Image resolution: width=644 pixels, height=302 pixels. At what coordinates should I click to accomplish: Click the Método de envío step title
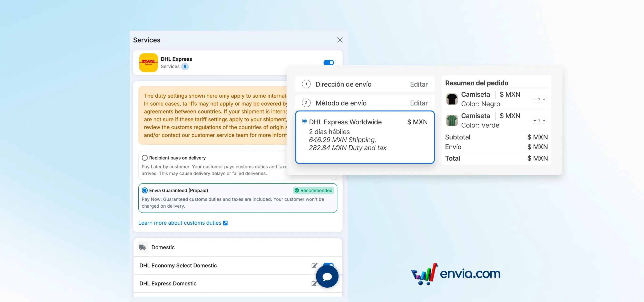pos(341,103)
